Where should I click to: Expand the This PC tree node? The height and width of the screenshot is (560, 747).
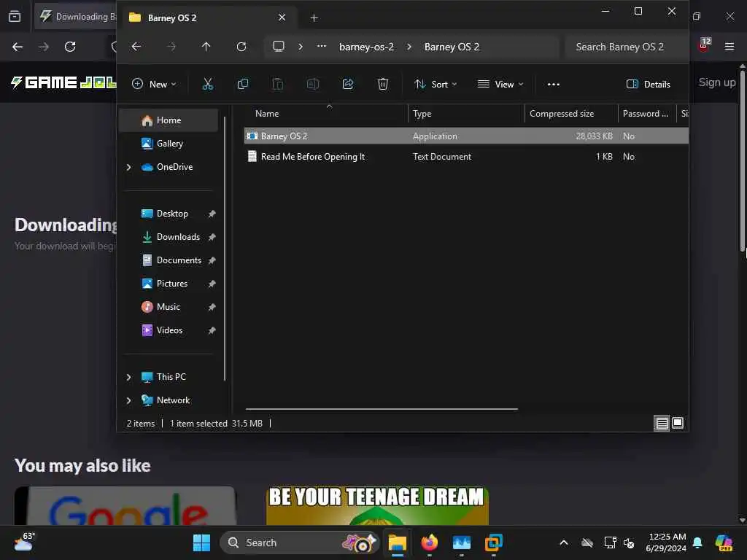[x=128, y=377]
